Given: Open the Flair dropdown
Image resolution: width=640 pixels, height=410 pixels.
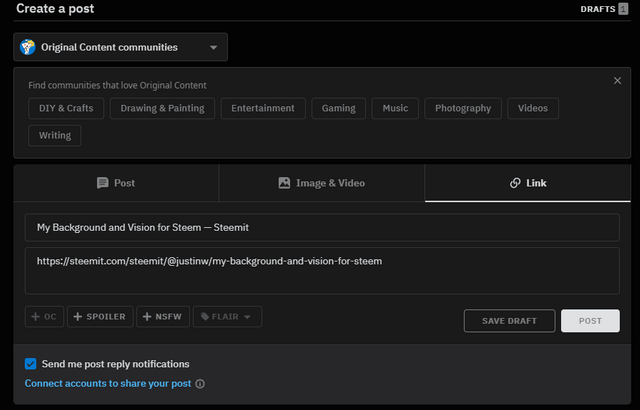Looking at the screenshot, I should 227,317.
